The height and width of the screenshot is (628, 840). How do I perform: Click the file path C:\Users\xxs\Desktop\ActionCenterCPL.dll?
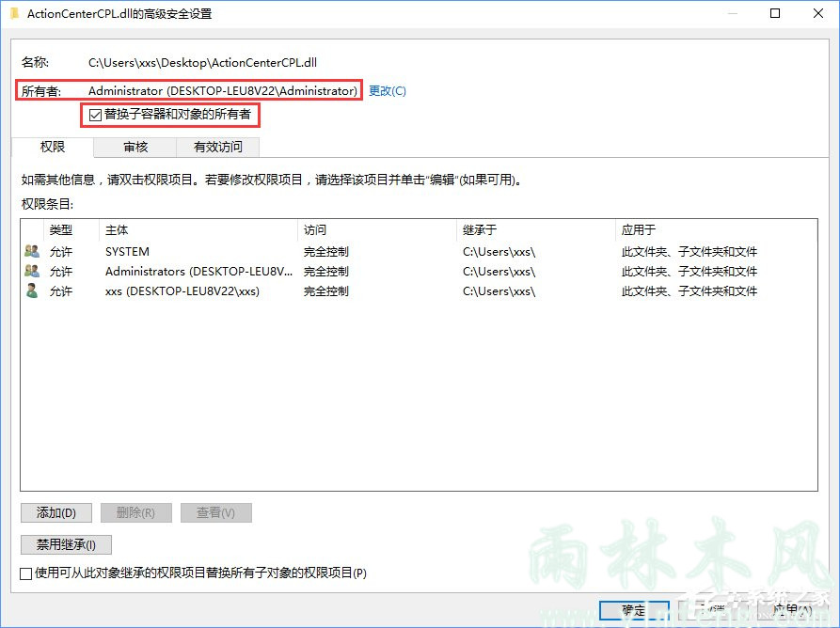tap(202, 63)
